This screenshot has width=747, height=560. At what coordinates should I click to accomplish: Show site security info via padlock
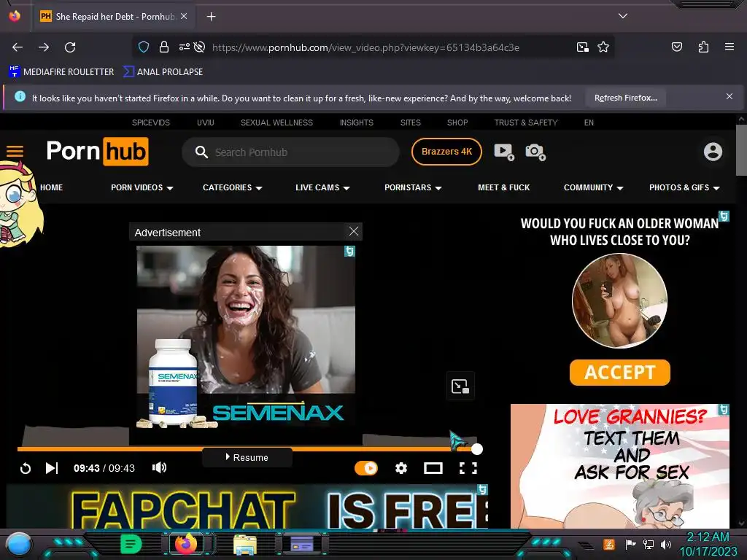[x=164, y=47]
